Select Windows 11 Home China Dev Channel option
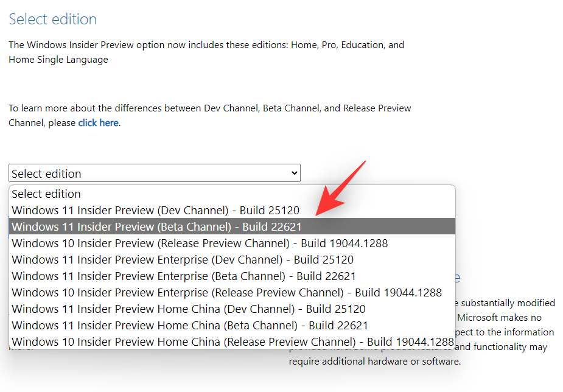Screen dimensions: 563x392 point(189,309)
